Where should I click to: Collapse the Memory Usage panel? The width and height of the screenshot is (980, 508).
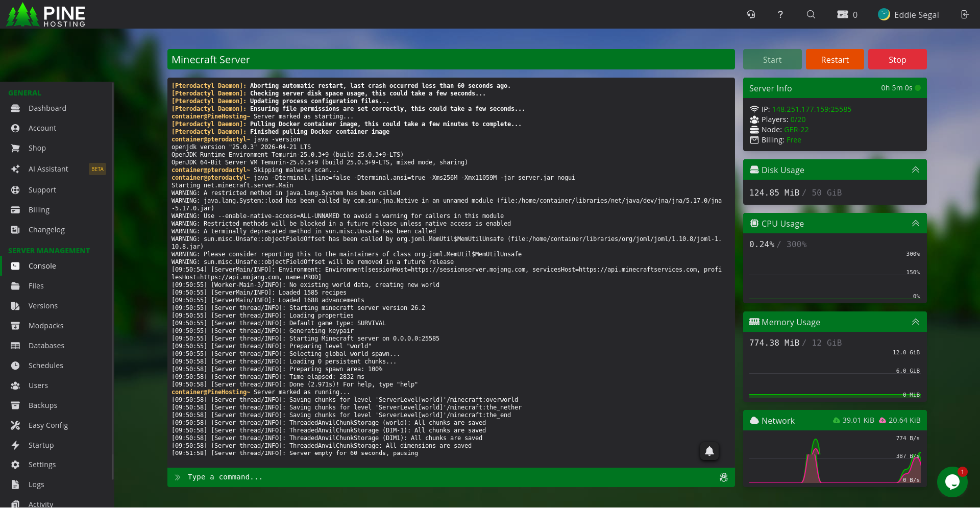[x=916, y=322]
